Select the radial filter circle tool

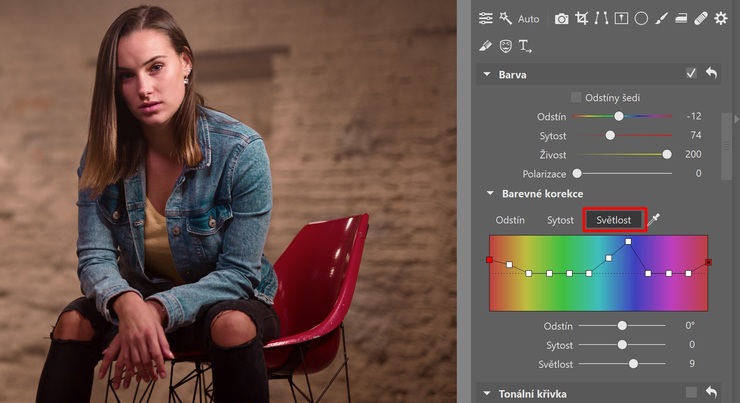coord(641,18)
